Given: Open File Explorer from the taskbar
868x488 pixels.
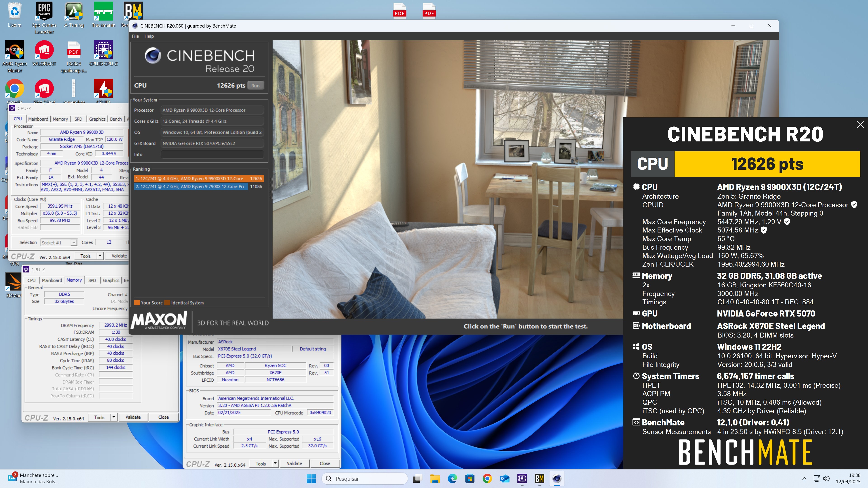Looking at the screenshot, I should 435,478.
